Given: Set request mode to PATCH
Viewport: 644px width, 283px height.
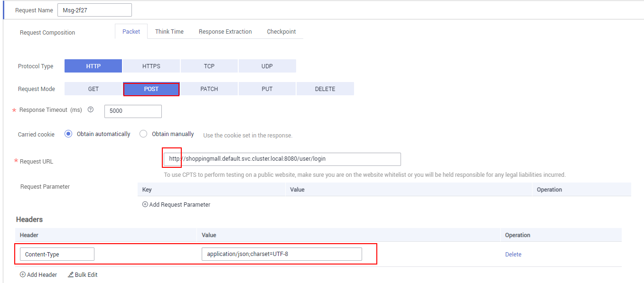Looking at the screenshot, I should 209,89.
